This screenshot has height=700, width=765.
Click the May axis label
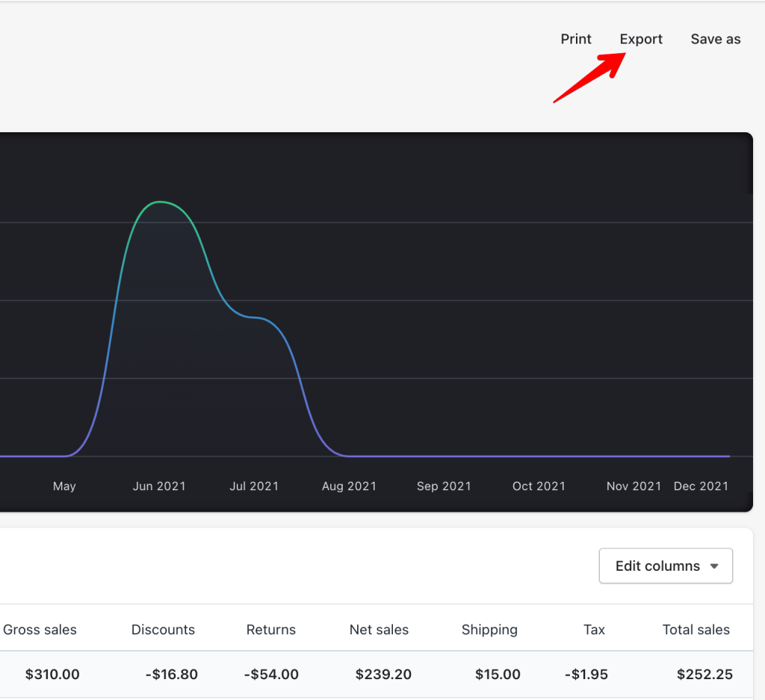(64, 486)
